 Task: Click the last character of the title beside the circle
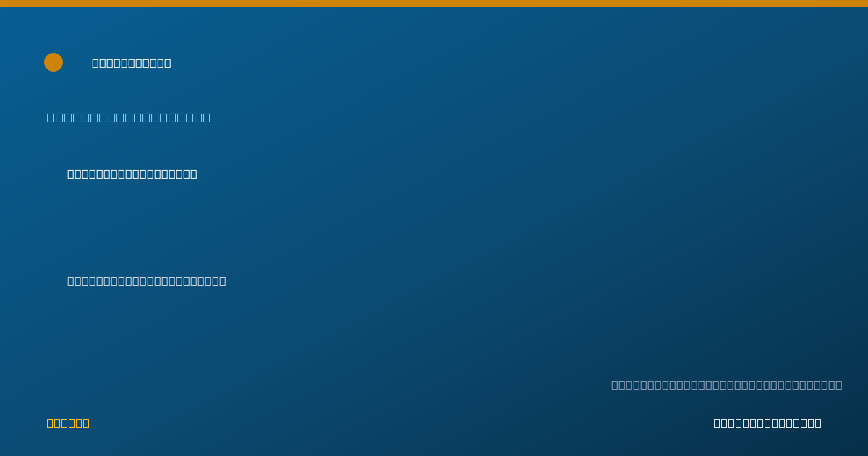coord(168,63)
